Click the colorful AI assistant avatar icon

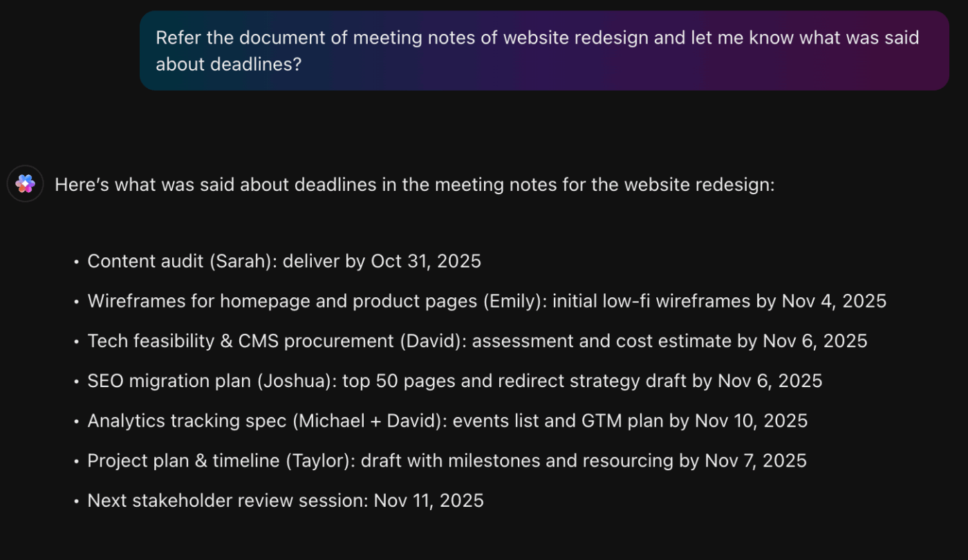pos(26,184)
